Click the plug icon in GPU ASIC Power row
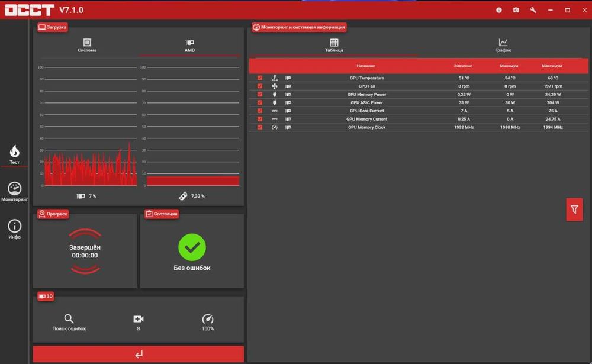This screenshot has height=364, width=592. pos(275,103)
